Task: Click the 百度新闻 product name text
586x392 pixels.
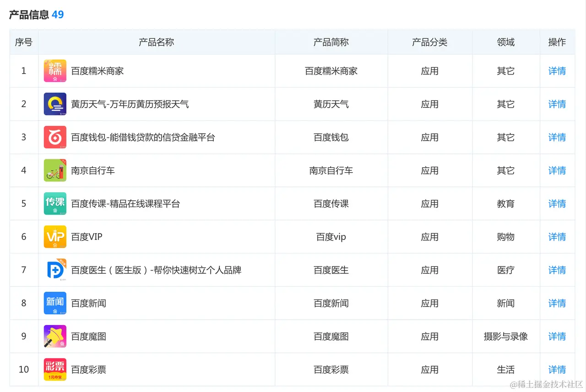Action: (88, 303)
